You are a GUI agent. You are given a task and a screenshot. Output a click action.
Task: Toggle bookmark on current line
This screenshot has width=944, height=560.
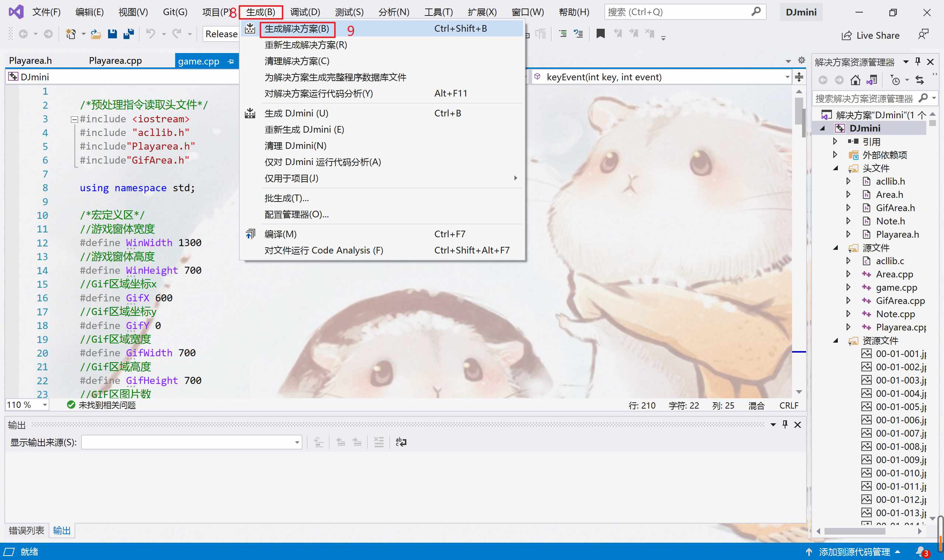coord(600,34)
